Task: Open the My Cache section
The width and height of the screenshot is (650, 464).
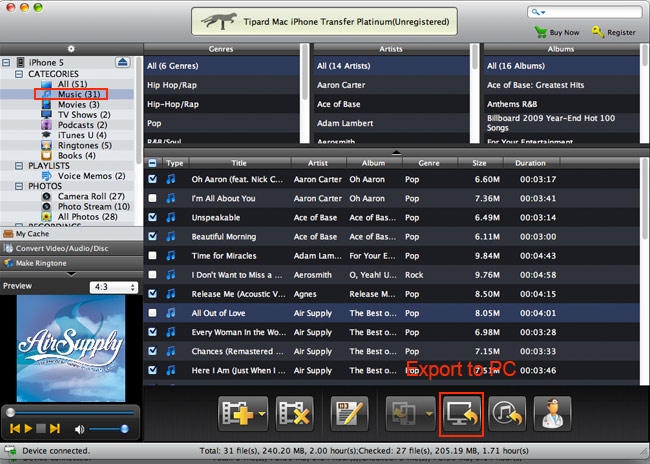Action: pos(71,234)
